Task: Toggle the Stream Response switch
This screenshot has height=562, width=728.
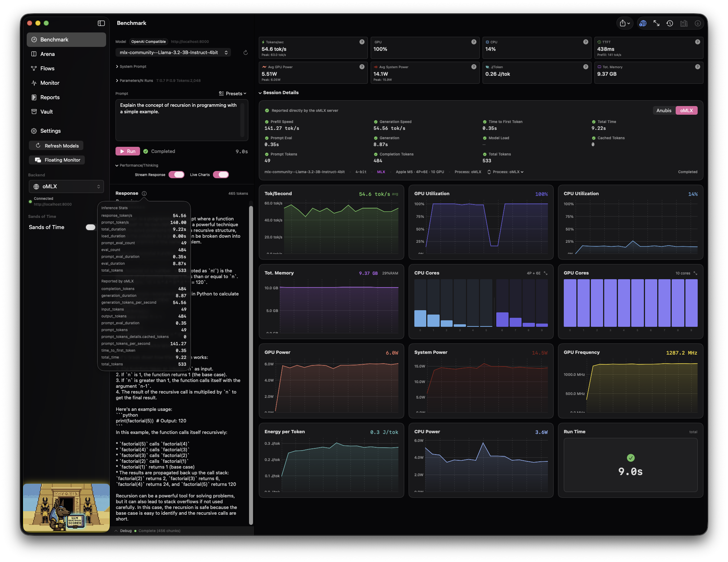Action: 176,175
